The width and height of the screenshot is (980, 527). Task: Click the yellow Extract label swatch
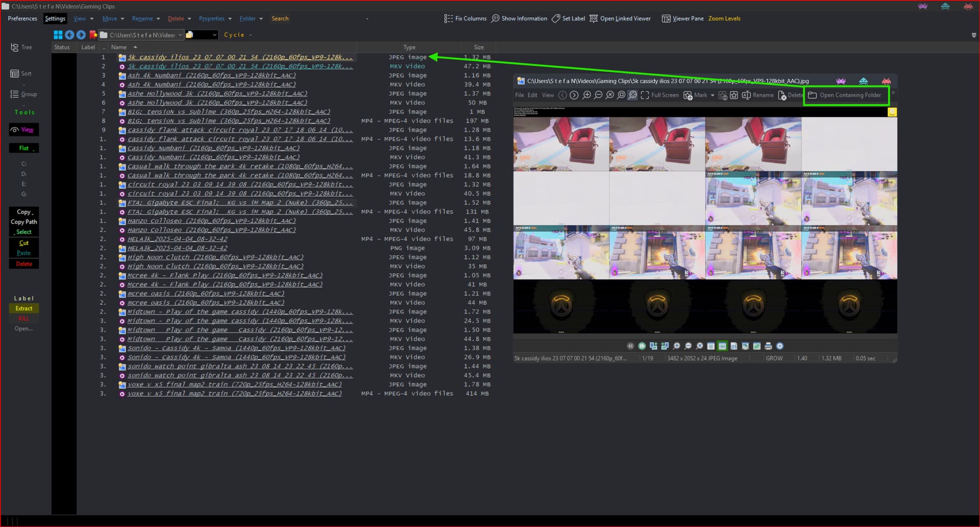click(23, 308)
